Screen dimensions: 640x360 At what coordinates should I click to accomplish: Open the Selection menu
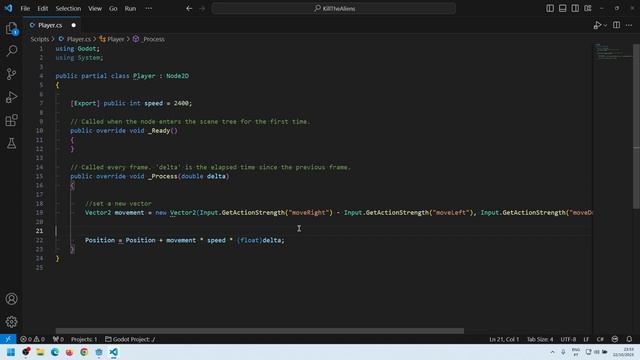click(x=68, y=8)
